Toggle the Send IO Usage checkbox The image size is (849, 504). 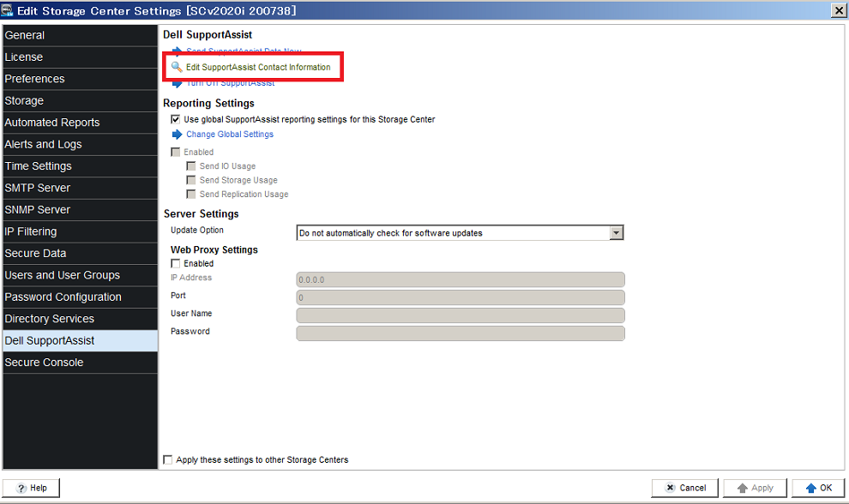[191, 166]
